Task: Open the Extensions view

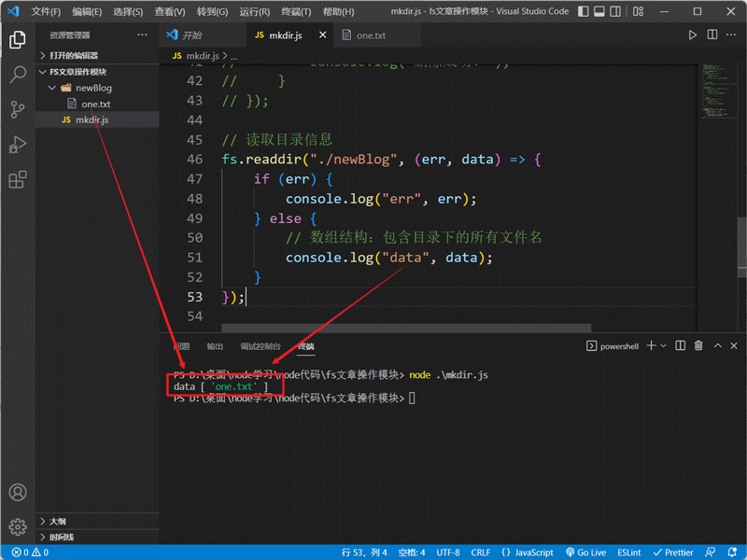Action: click(18, 179)
